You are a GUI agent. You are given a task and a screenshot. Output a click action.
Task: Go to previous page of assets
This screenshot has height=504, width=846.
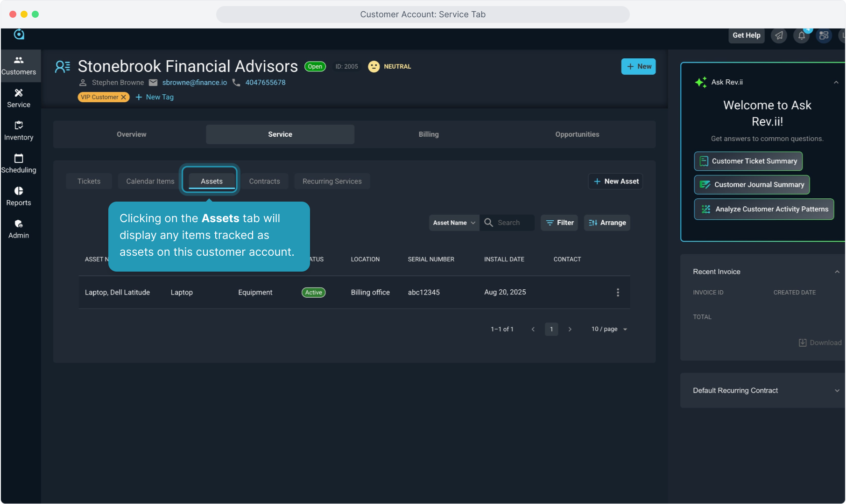[x=533, y=329]
